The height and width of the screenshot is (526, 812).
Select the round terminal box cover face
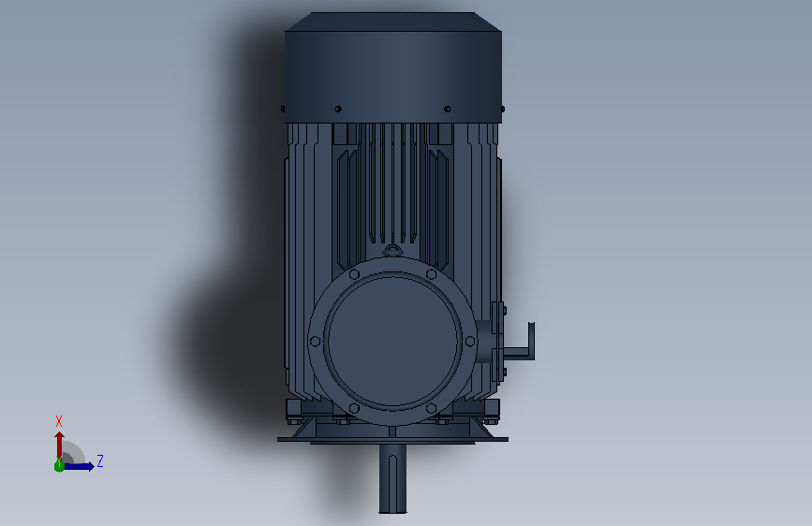tap(393, 341)
